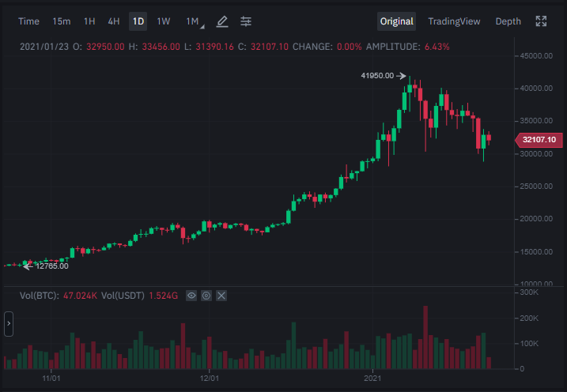
Task: Choose the 1W interval
Action: [x=164, y=21]
